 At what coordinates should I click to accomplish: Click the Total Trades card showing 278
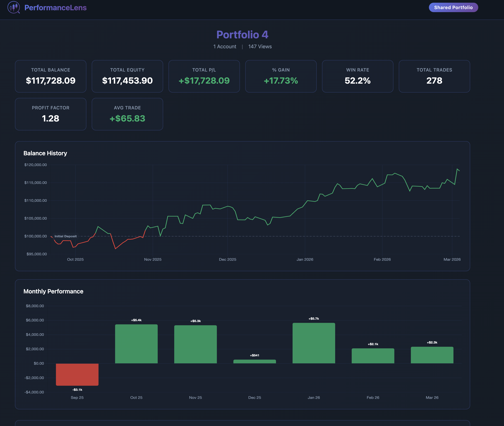tap(434, 76)
